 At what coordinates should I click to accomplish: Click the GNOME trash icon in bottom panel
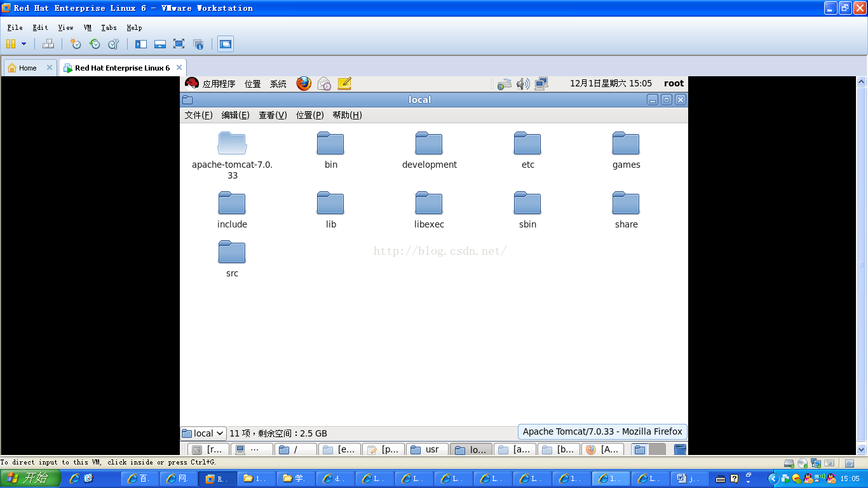tap(680, 449)
